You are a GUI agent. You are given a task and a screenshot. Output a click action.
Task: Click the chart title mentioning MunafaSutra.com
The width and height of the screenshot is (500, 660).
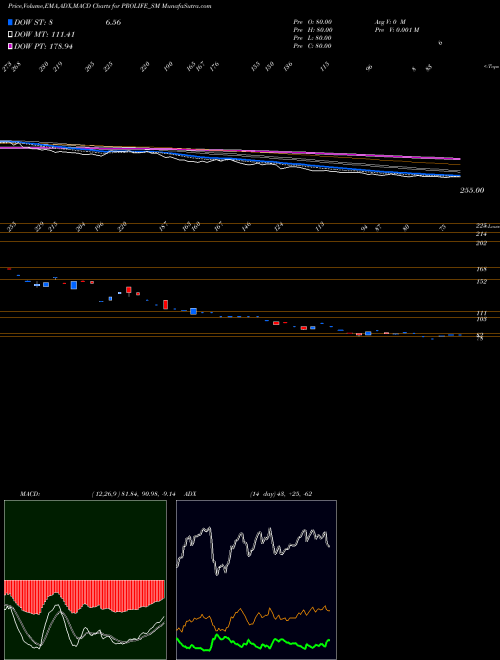[x=109, y=6]
